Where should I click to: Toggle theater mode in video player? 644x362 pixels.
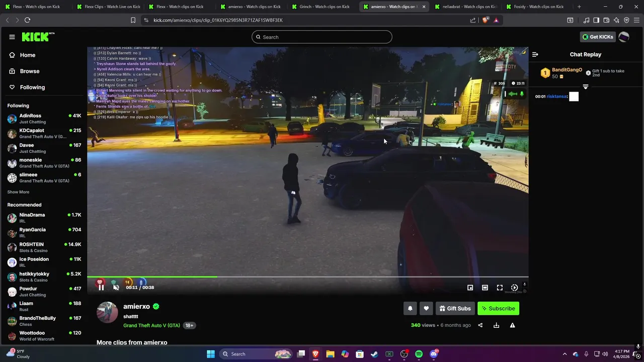pos(485,288)
